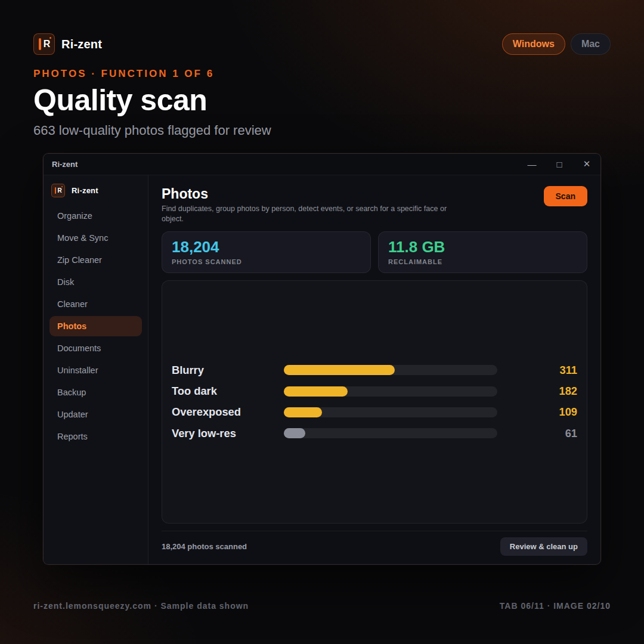Click the Photos description paragraph
The height and width of the screenshot is (644, 644).
[304, 213]
